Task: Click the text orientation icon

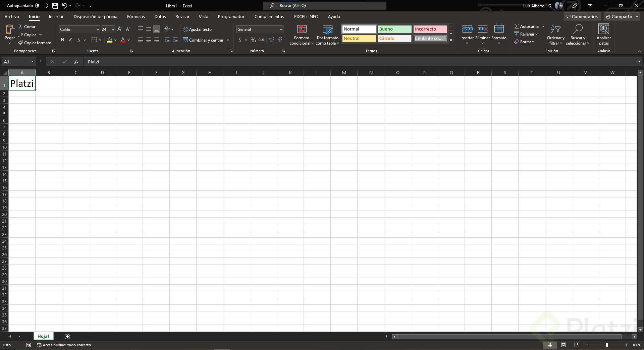Action: click(167, 29)
